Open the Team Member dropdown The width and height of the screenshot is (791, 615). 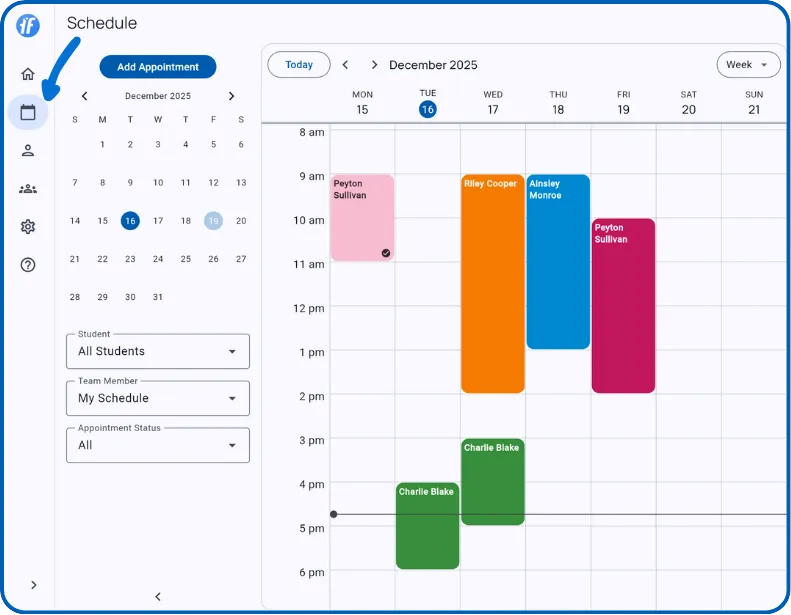(158, 398)
